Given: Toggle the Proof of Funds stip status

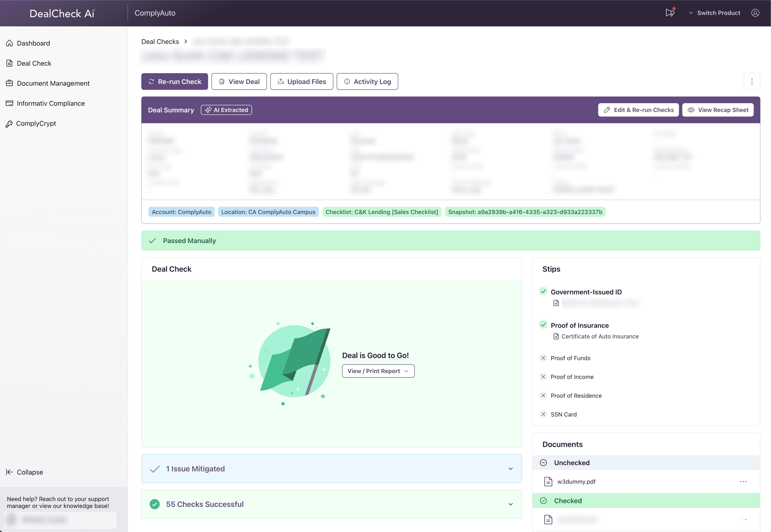Looking at the screenshot, I should [x=543, y=358].
